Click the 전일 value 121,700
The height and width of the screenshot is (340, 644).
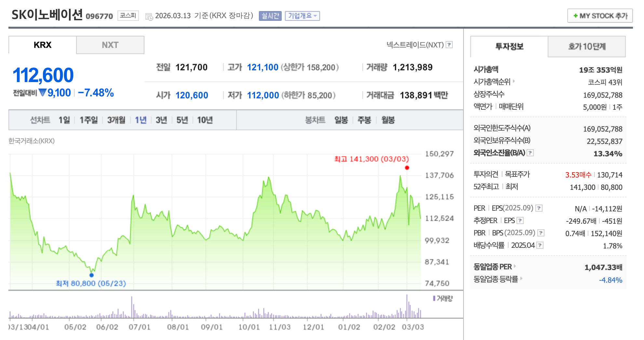(x=192, y=67)
